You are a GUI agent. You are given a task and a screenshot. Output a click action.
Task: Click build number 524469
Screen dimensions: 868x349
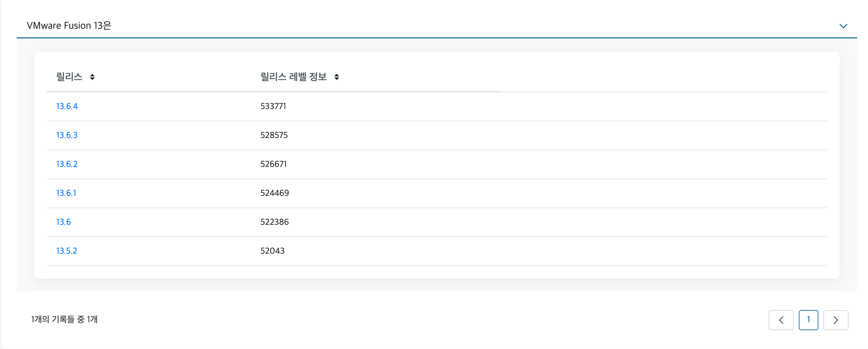coord(275,193)
